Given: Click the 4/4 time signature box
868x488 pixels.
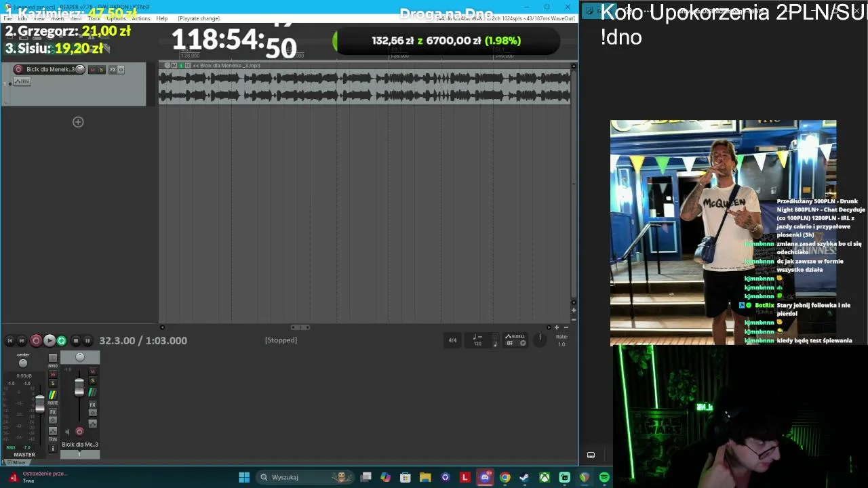Looking at the screenshot, I should [452, 340].
